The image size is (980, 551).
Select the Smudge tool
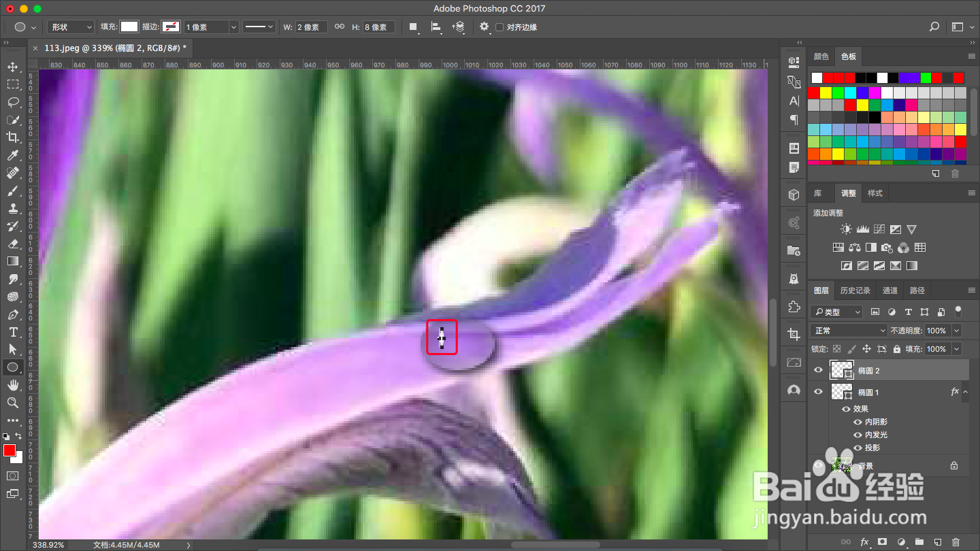[13, 279]
